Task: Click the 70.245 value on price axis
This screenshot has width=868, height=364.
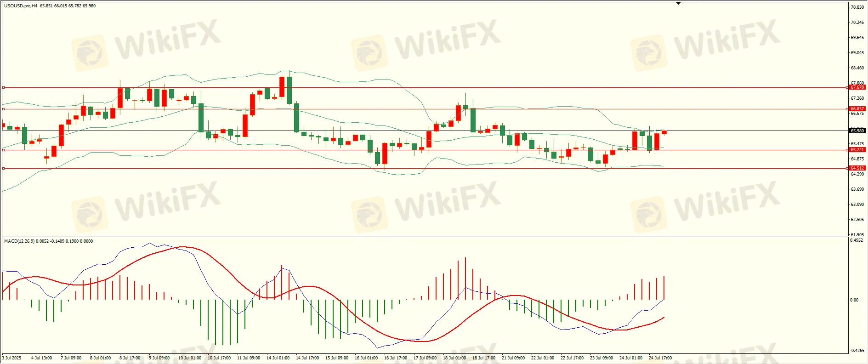Action: click(857, 23)
